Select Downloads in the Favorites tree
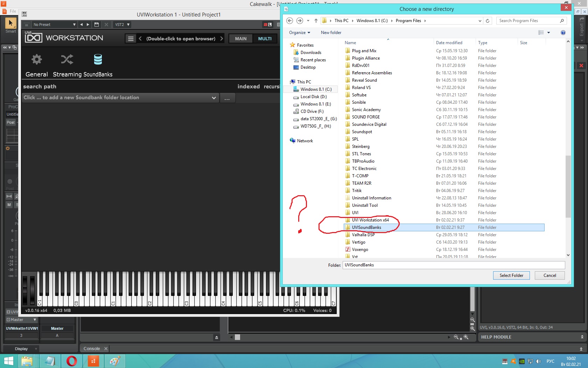The width and height of the screenshot is (588, 368). coord(310,53)
